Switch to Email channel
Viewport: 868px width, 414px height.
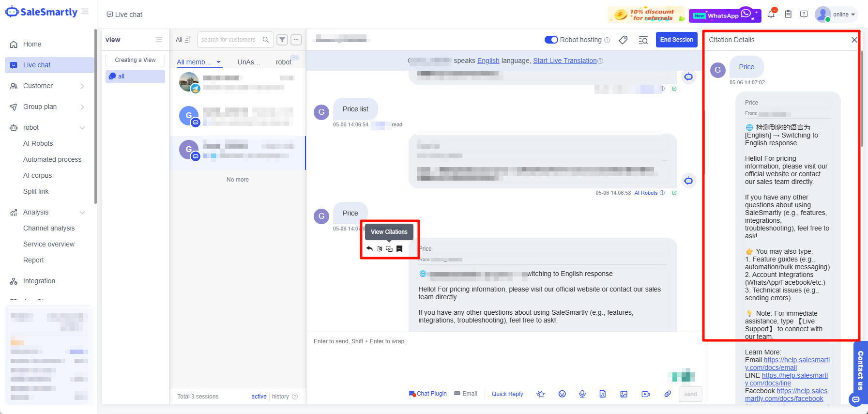coord(466,394)
